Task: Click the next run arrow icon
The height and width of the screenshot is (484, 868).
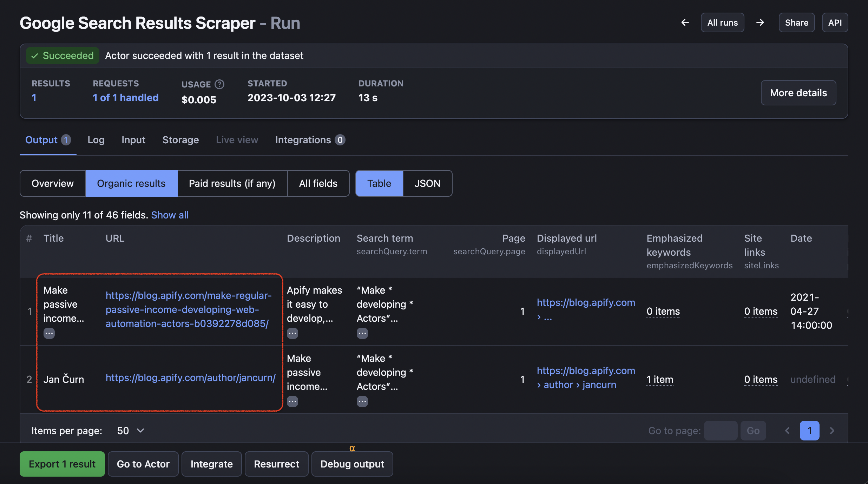Action: (760, 22)
